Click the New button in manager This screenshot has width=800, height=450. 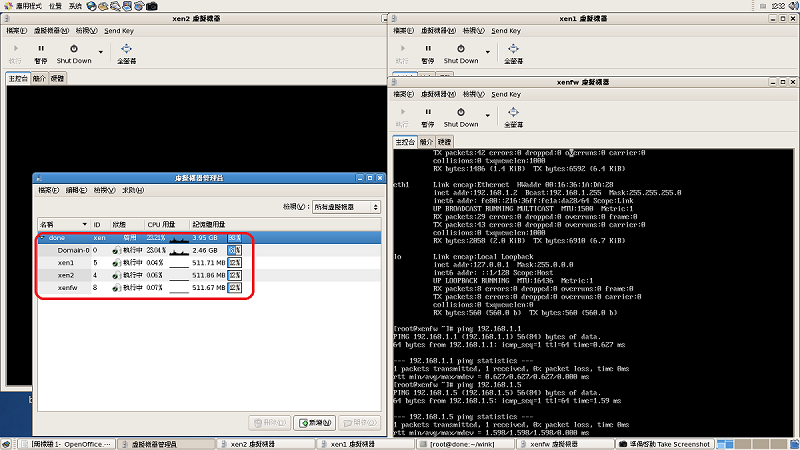point(314,423)
